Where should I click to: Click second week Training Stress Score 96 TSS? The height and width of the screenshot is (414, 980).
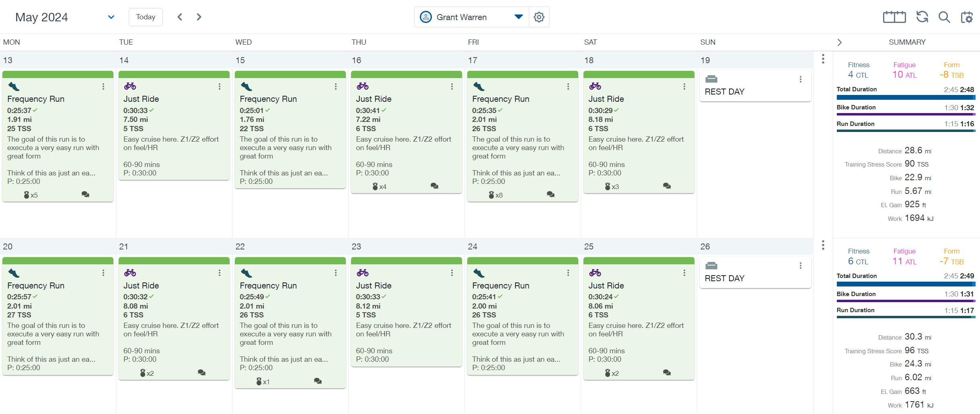(916, 350)
